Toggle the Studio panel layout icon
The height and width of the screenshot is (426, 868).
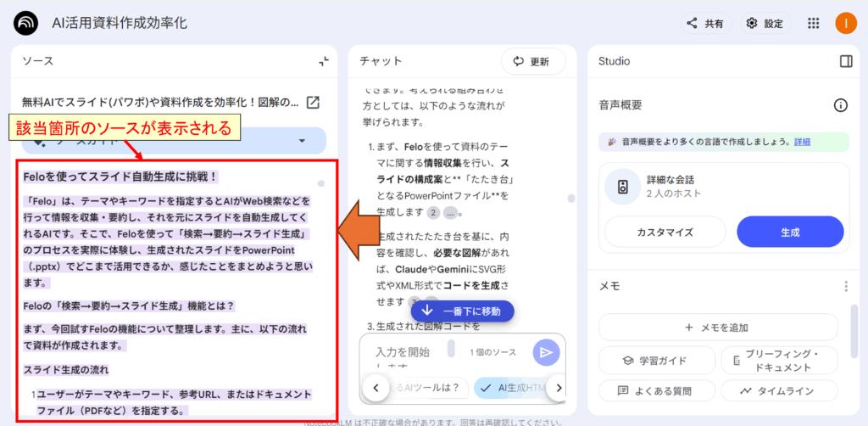pos(846,61)
